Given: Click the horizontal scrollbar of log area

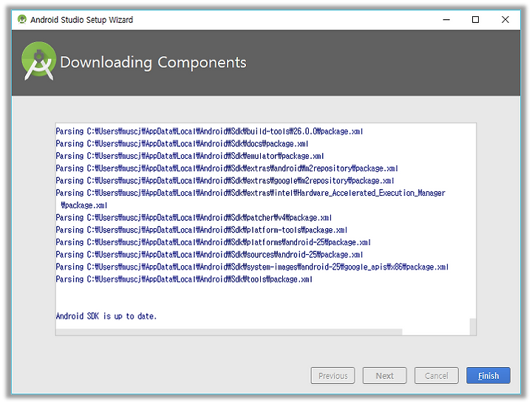Looking at the screenshot, I should pyautogui.click(x=229, y=332).
